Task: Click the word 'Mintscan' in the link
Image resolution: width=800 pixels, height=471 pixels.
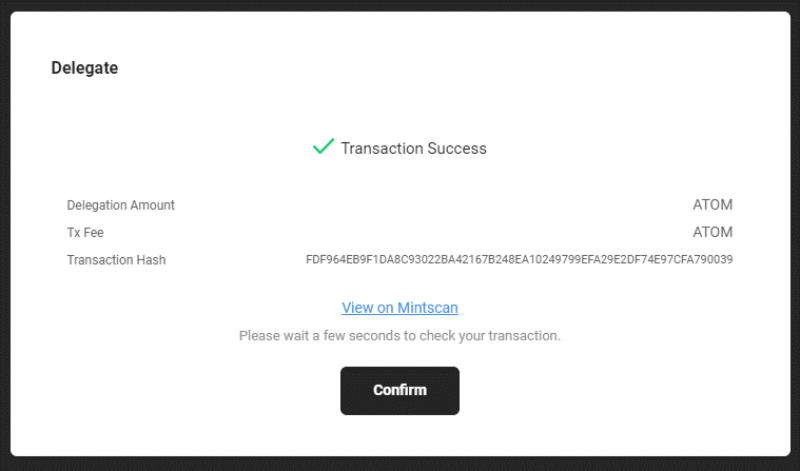Action: tap(427, 308)
